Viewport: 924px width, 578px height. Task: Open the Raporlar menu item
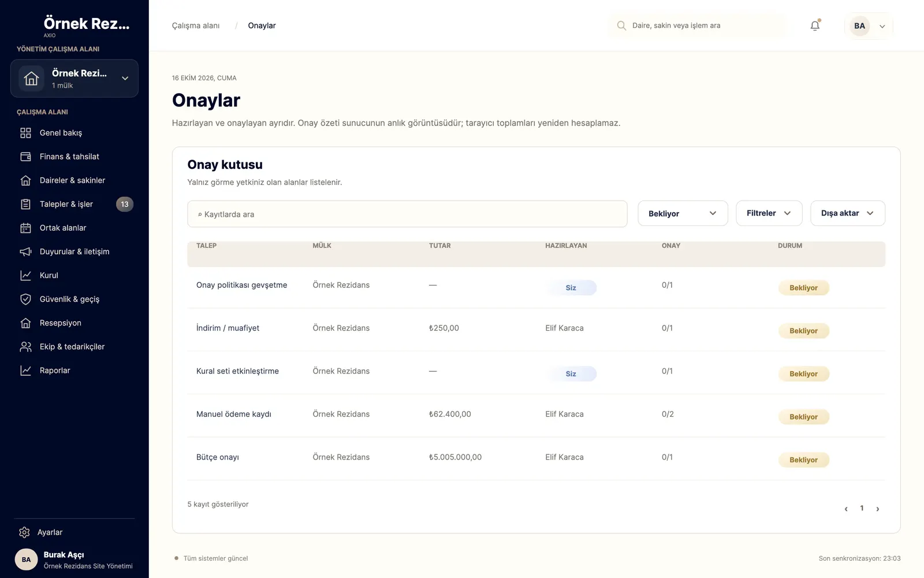coord(74,370)
